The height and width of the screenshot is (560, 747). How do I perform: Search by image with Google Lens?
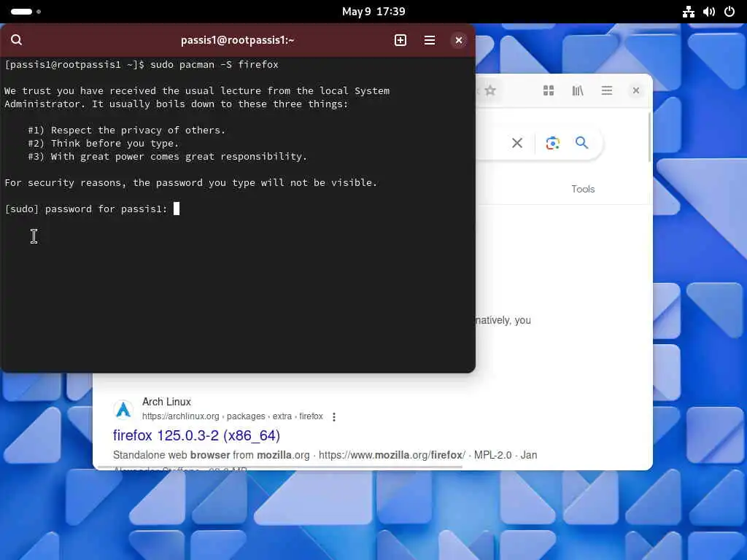click(553, 143)
